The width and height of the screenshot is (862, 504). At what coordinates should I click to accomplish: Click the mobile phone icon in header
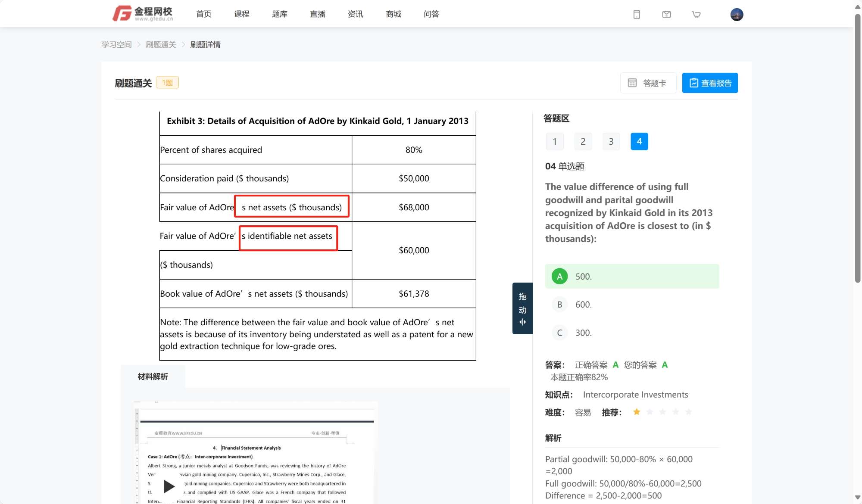637,15
